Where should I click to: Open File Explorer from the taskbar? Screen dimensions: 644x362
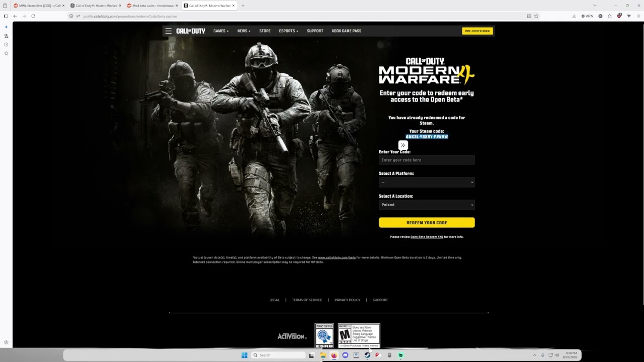[x=323, y=355]
